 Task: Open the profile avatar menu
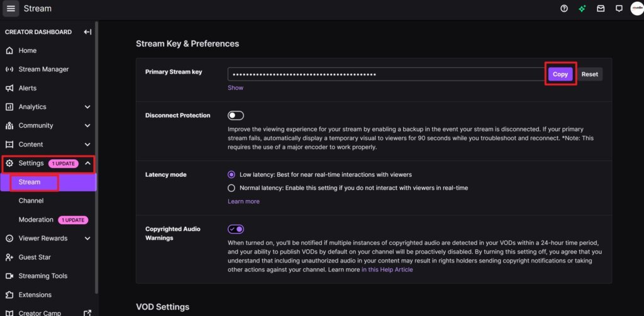[x=637, y=9]
